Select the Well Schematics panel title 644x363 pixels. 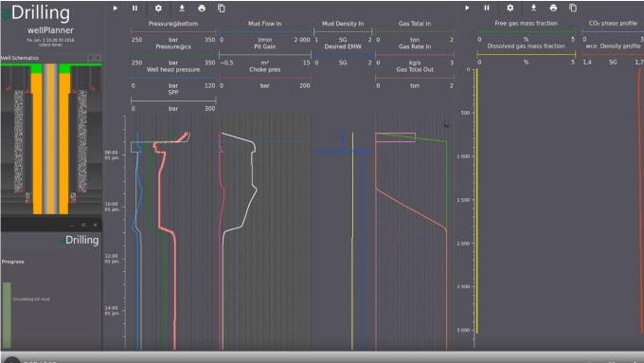19,58
